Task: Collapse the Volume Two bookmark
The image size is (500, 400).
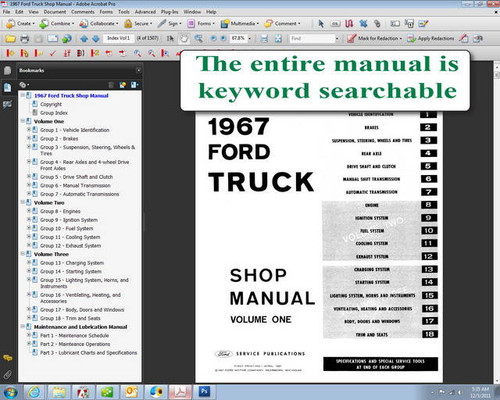Action: point(23,202)
